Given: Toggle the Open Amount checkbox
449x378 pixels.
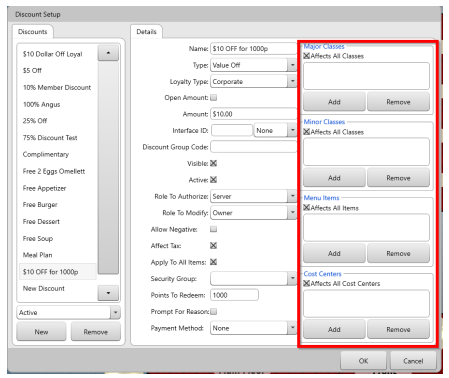Looking at the screenshot, I should (214, 98).
